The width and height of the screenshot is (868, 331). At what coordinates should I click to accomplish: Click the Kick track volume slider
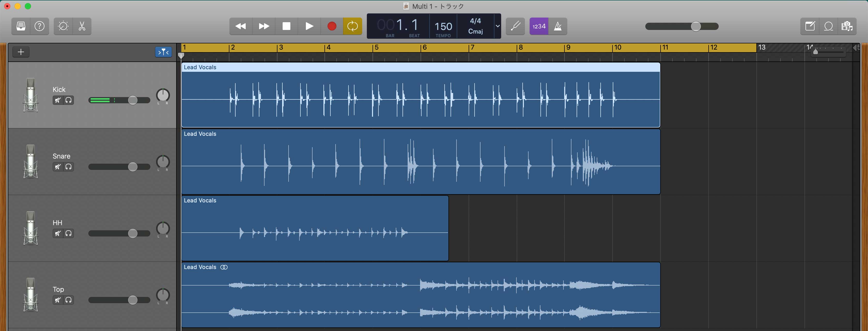coord(119,100)
